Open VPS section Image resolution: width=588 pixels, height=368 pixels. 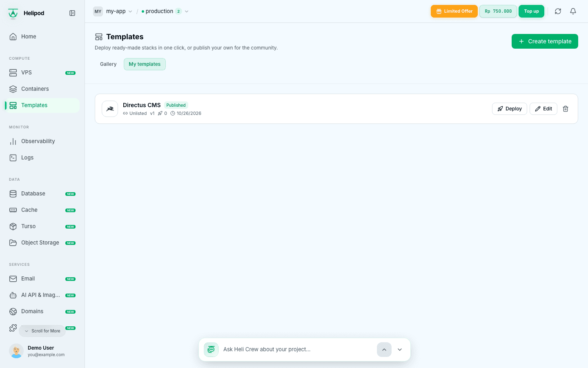tap(42, 72)
